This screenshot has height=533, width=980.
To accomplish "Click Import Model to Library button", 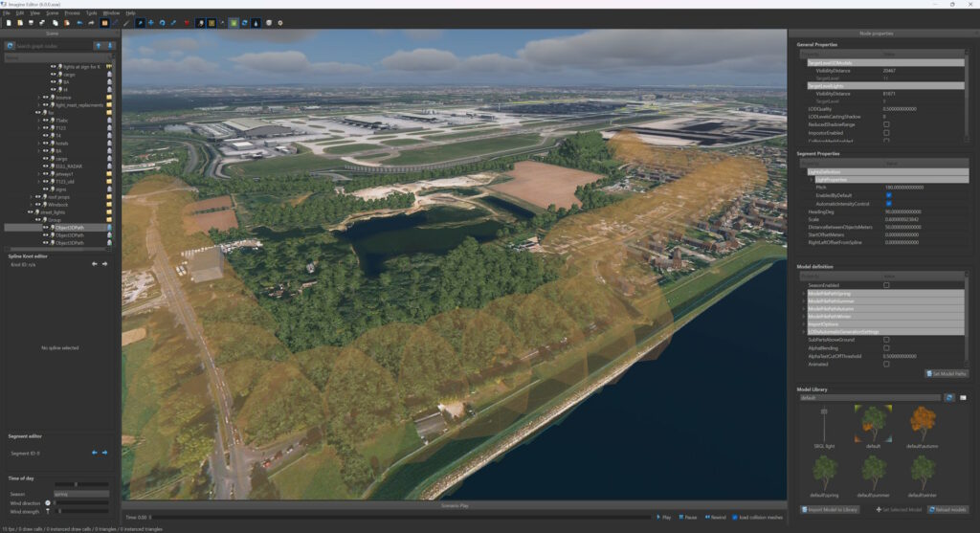I will [830, 510].
